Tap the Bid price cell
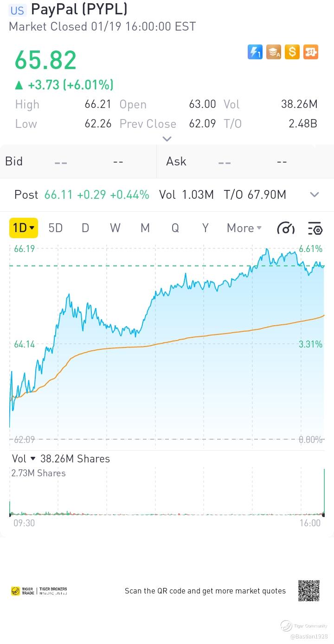This screenshot has width=334, height=644. [x=61, y=162]
